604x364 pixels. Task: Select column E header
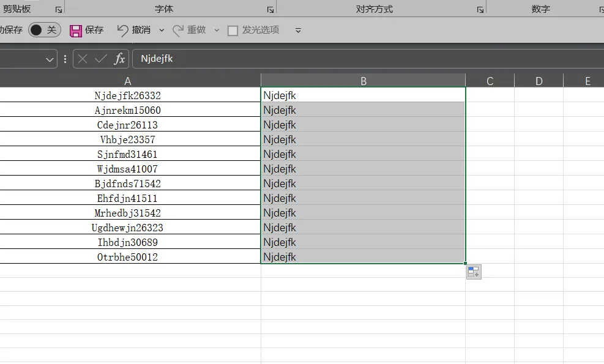584,81
